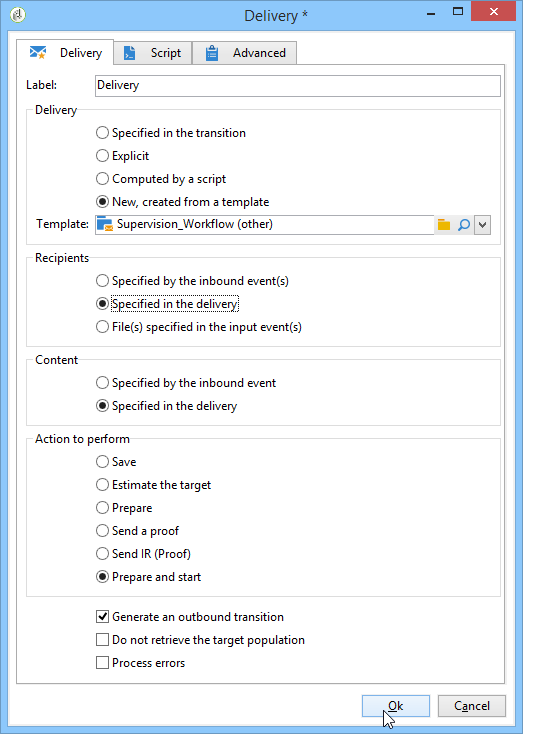The image size is (535, 745).
Task: Click the Cancel button
Action: 471,706
